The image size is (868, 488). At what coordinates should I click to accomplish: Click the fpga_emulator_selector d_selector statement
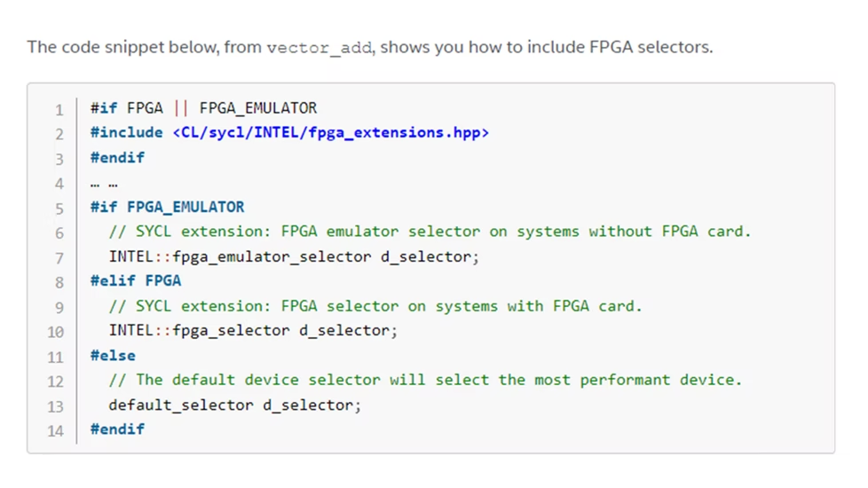coord(294,256)
